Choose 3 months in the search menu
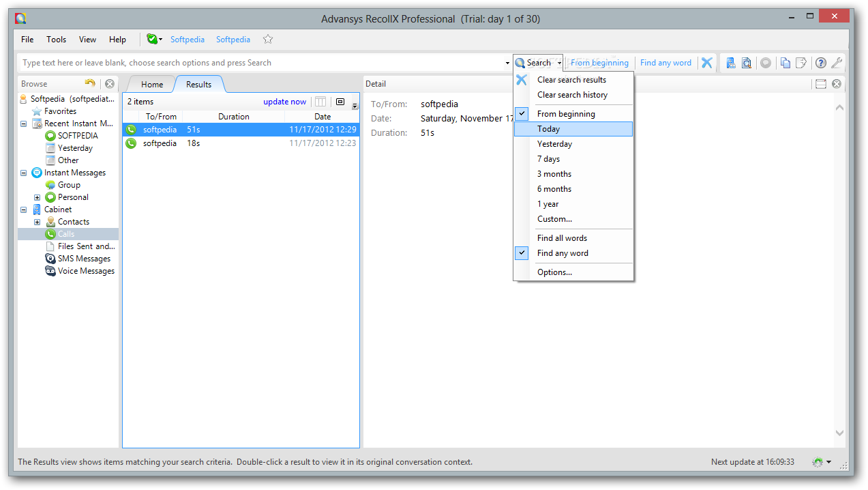The width and height of the screenshot is (868, 490). click(573, 174)
